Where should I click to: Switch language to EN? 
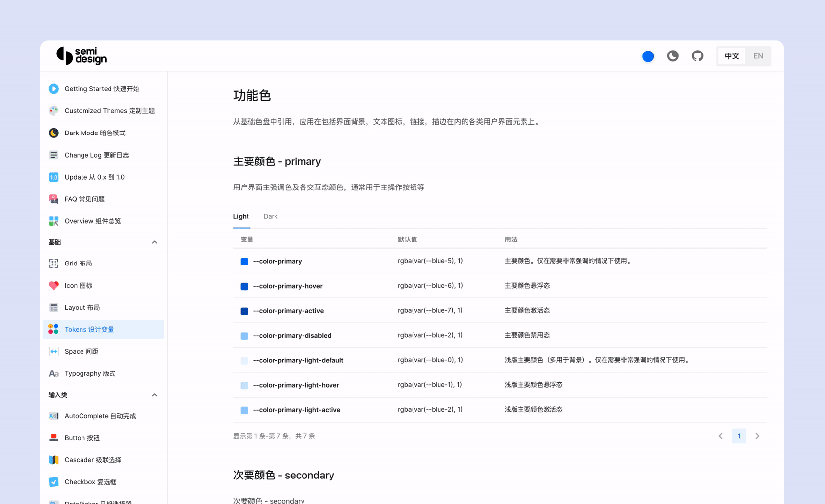[x=758, y=56]
